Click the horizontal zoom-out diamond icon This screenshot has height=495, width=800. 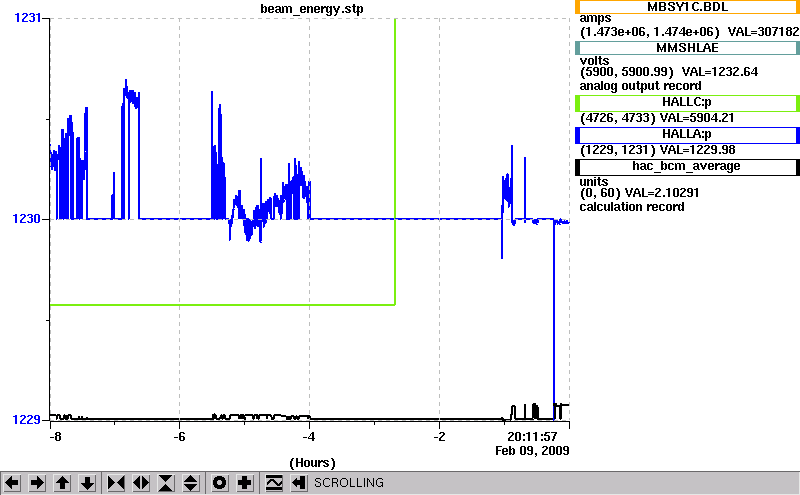141,483
